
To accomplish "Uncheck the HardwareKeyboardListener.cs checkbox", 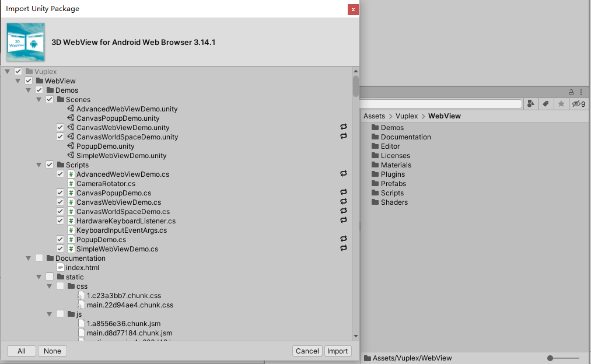I will [60, 221].
